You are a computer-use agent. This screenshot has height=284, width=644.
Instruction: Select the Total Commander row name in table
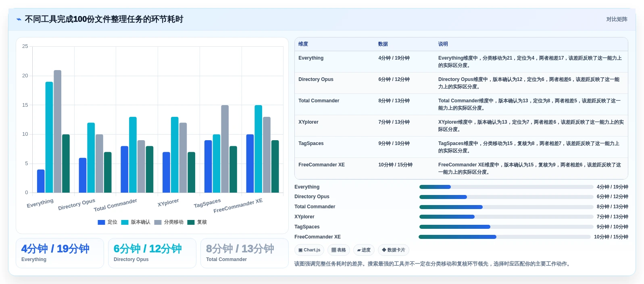(x=319, y=101)
